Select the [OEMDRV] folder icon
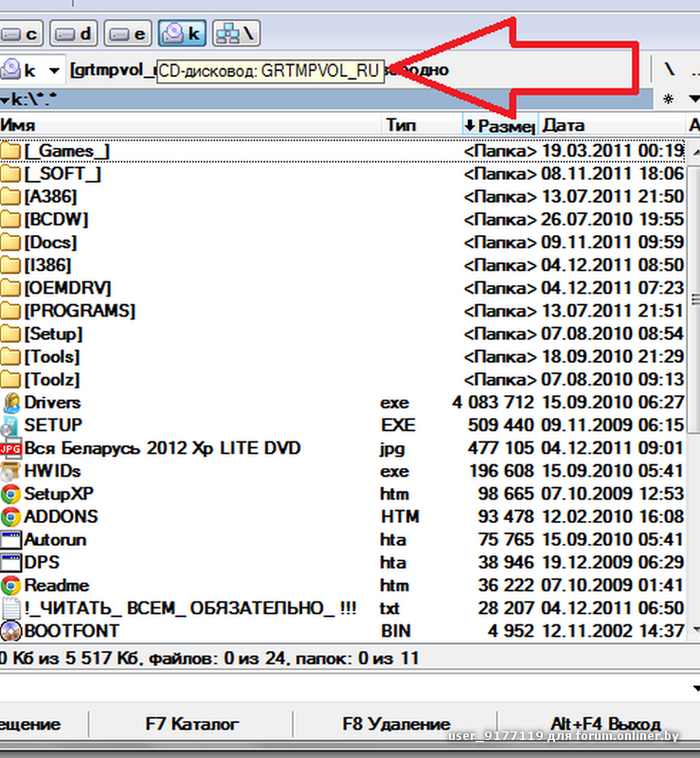Image resolution: width=700 pixels, height=758 pixels. click(10, 288)
